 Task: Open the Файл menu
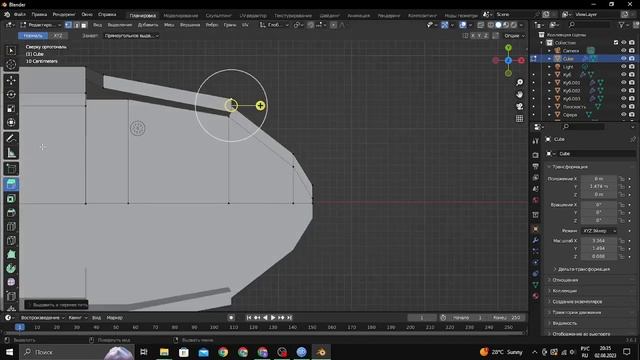point(20,14)
